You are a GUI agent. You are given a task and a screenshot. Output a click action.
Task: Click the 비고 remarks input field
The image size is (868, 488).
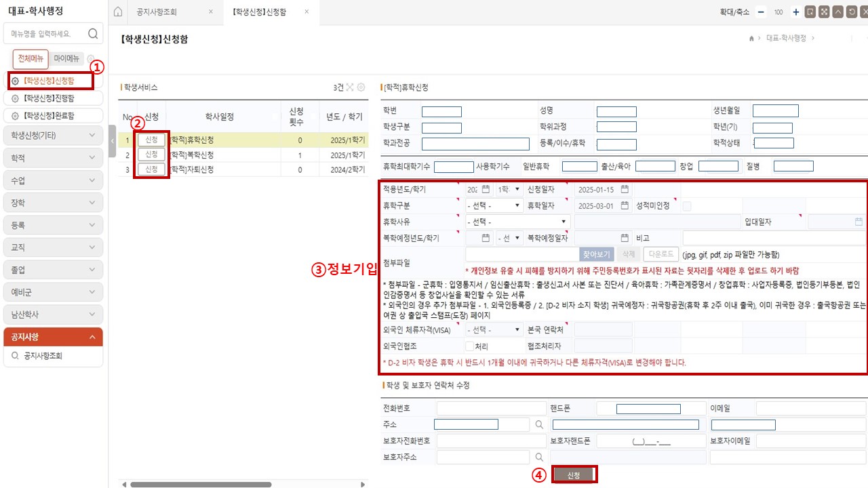click(774, 238)
